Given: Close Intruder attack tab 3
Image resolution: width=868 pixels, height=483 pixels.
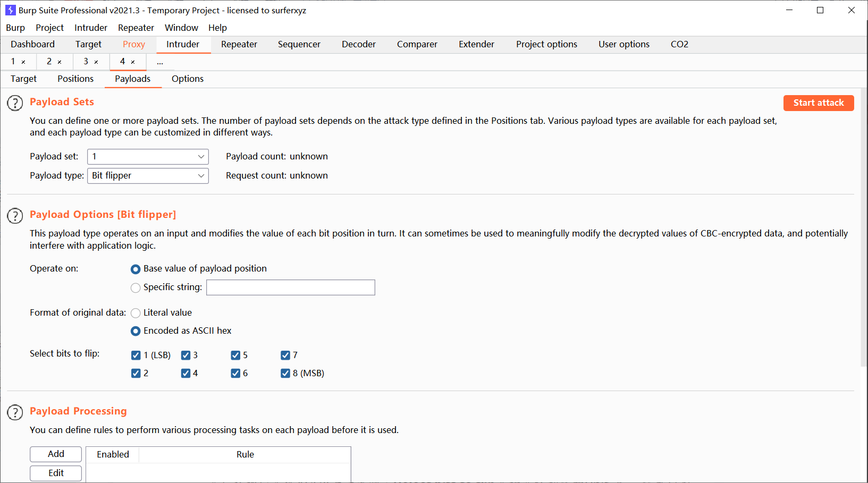Looking at the screenshot, I should (96, 62).
